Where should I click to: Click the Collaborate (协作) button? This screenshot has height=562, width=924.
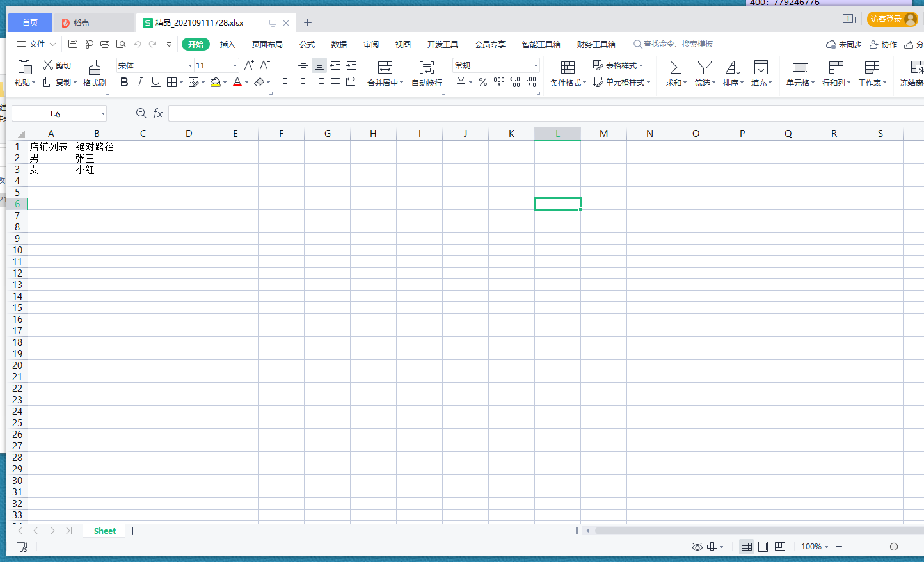point(883,44)
